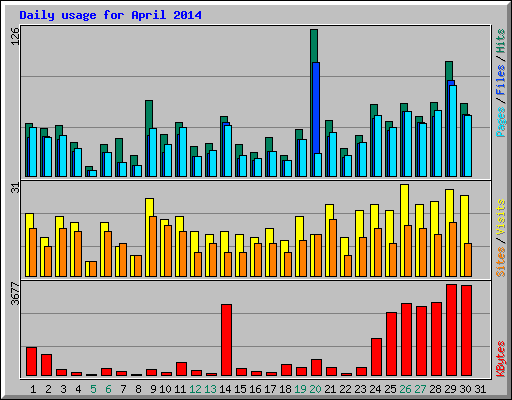The width and height of the screenshot is (512, 400).
Task: Click the 'Pages' legend label
Action: pos(501,122)
